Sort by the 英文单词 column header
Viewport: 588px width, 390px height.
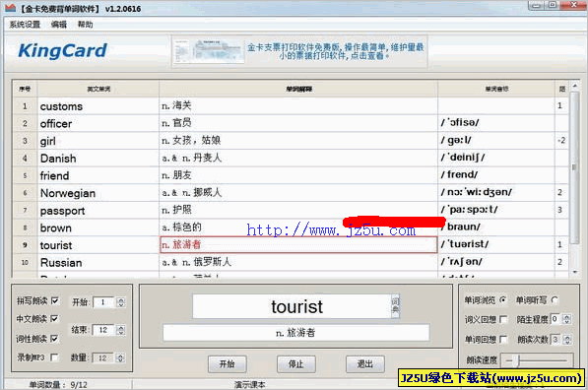(98, 89)
